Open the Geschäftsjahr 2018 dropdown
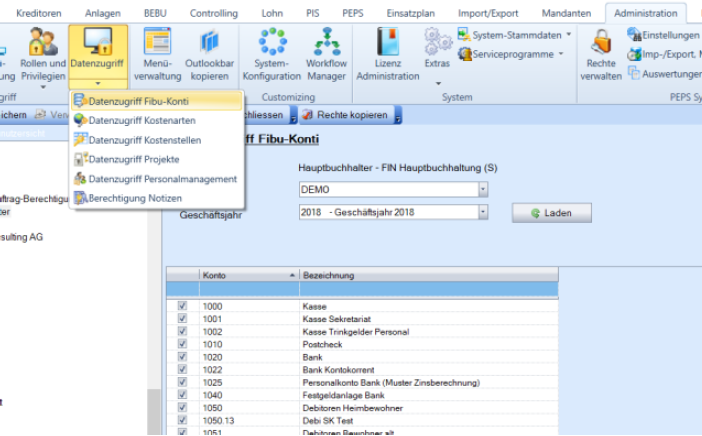This screenshot has width=702, height=436. coord(483,212)
